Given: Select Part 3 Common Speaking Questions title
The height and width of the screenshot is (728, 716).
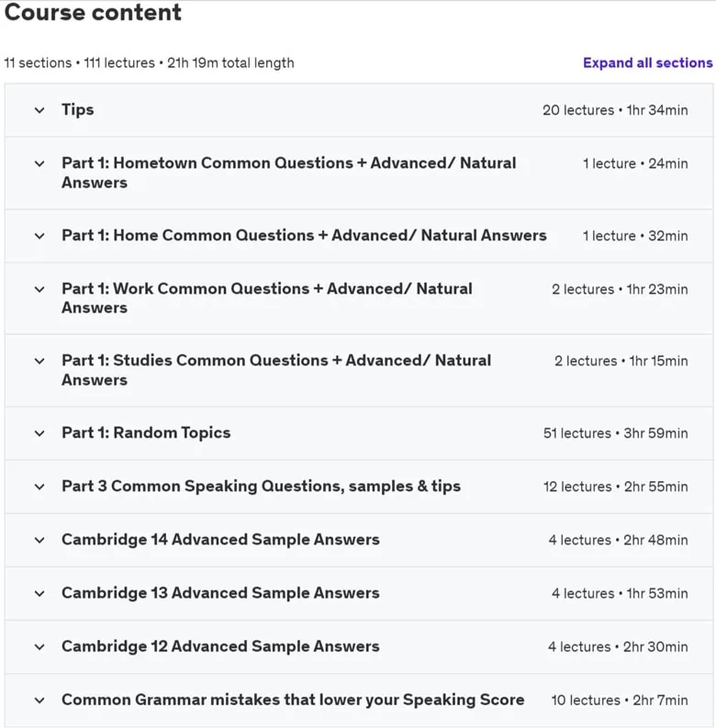Looking at the screenshot, I should [261, 487].
